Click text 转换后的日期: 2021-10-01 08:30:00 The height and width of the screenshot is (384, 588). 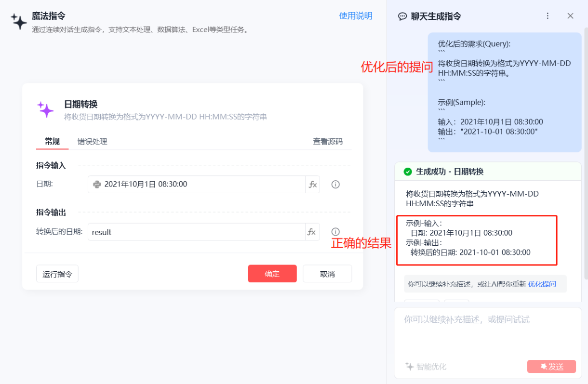click(x=470, y=252)
